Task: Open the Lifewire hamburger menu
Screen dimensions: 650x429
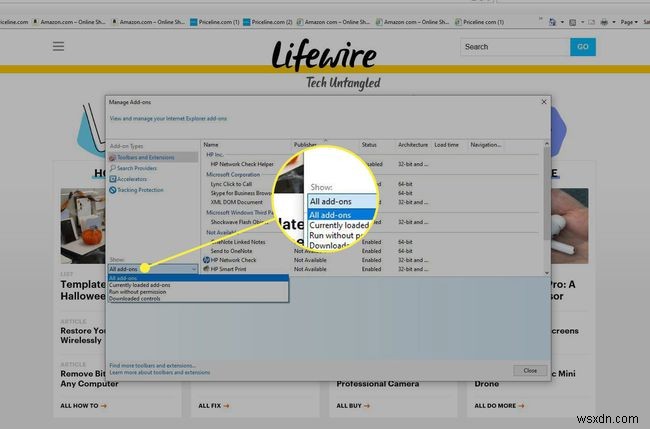Action: coord(58,46)
